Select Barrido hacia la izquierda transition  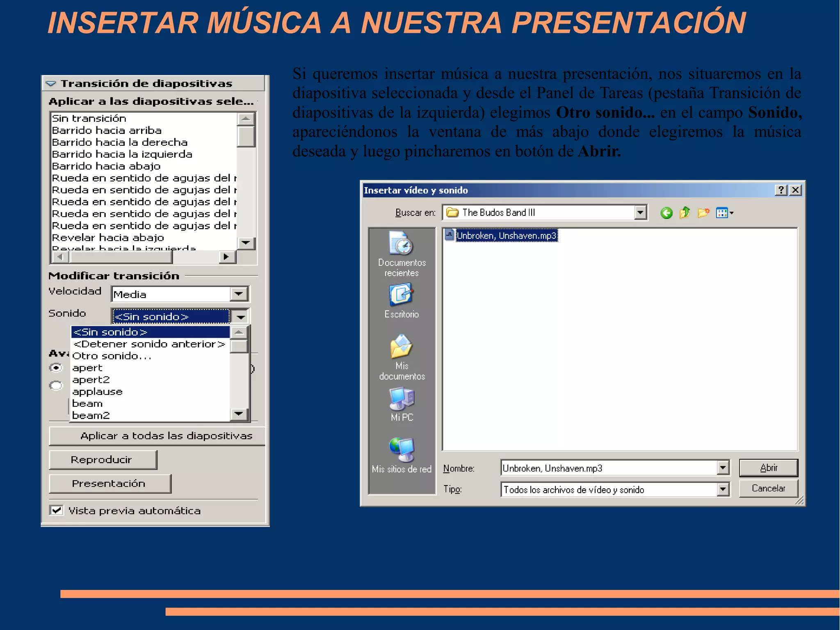tap(144, 154)
